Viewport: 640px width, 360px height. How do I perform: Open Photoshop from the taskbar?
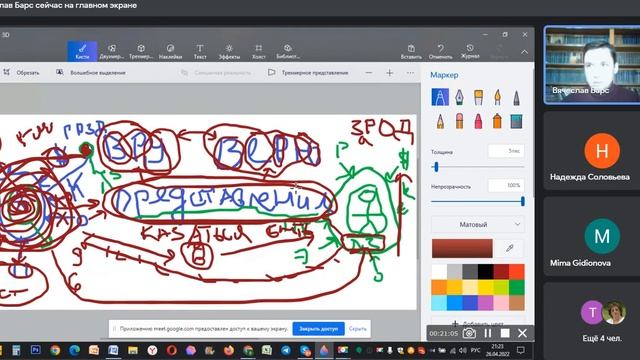pyautogui.click(x=36, y=350)
